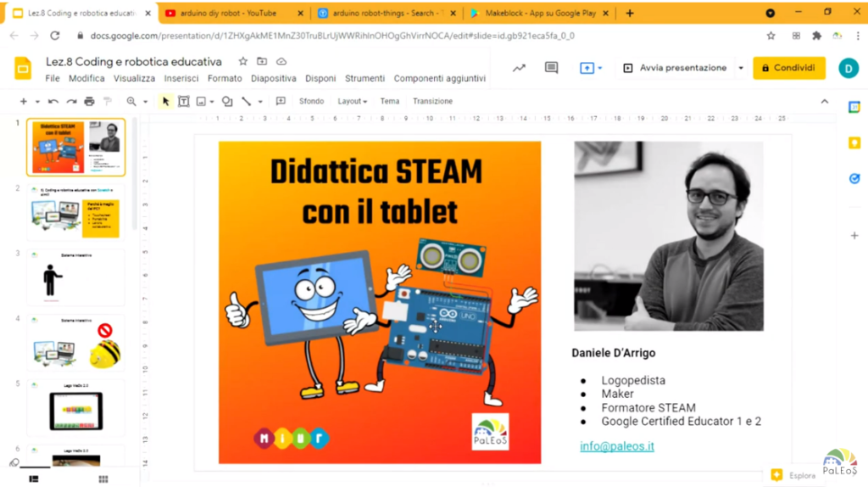This screenshot has height=487, width=868.
Task: Select slide 2 thumbnail
Action: tap(75, 213)
